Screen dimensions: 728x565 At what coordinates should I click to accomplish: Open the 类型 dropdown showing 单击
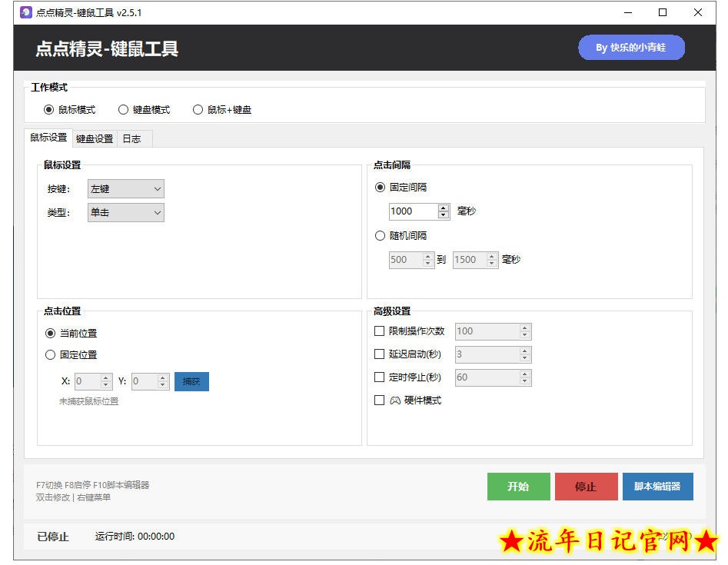126,213
